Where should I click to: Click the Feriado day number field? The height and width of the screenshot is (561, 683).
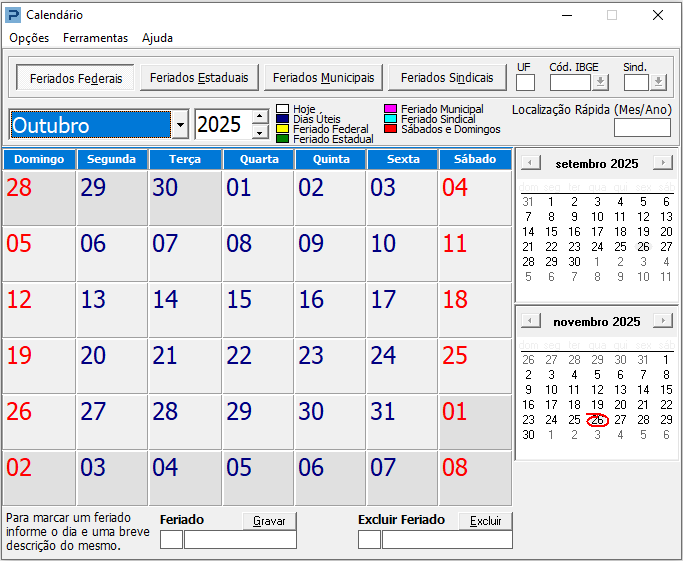point(171,540)
